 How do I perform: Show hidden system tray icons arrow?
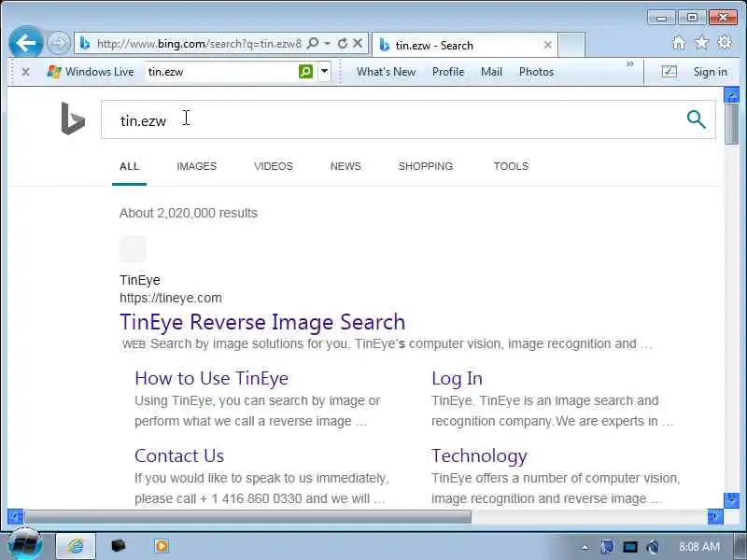point(585,547)
